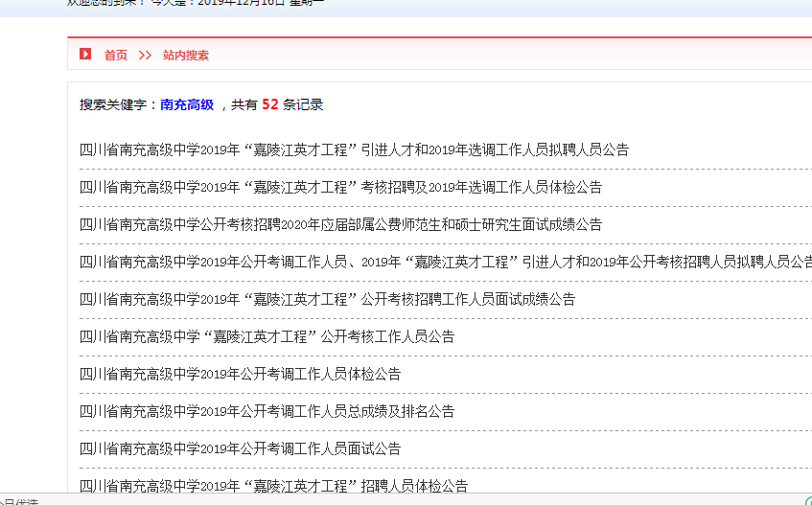Click the status bar text at bottom left

(19, 501)
